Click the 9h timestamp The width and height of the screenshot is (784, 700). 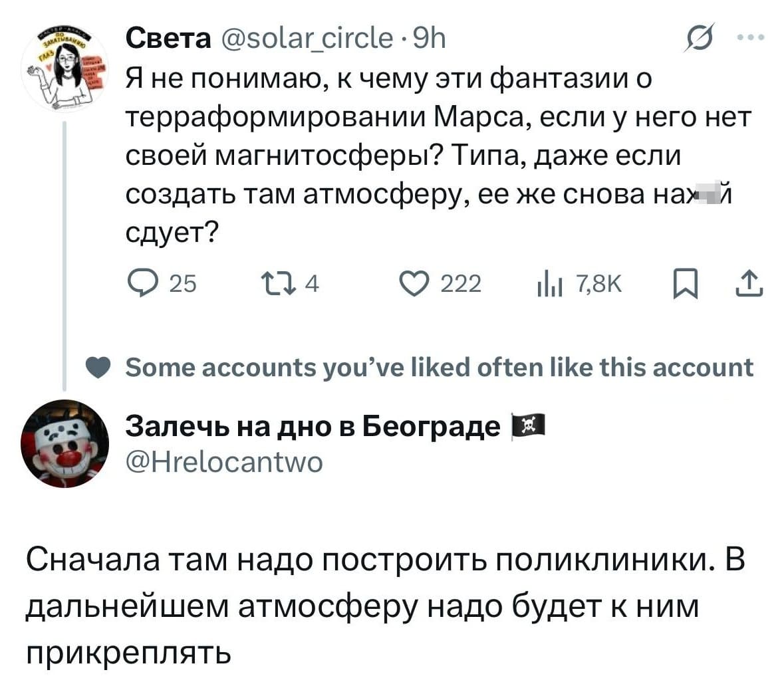click(429, 41)
